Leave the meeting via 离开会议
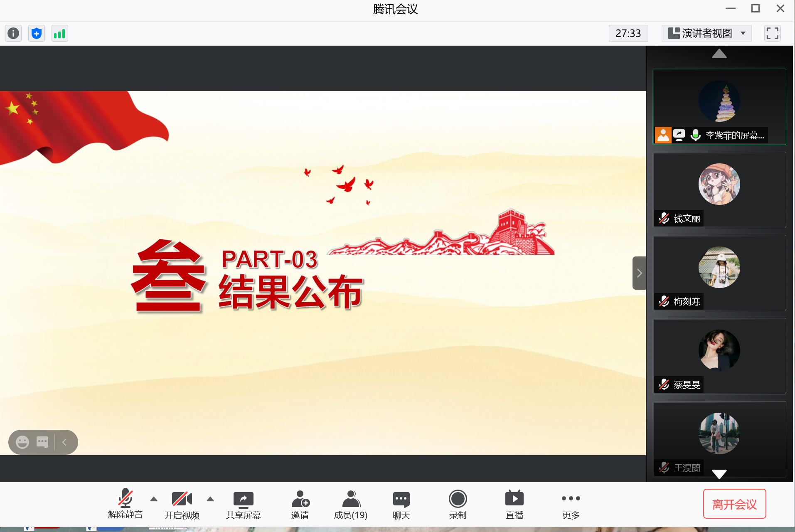The image size is (795, 532). [734, 504]
